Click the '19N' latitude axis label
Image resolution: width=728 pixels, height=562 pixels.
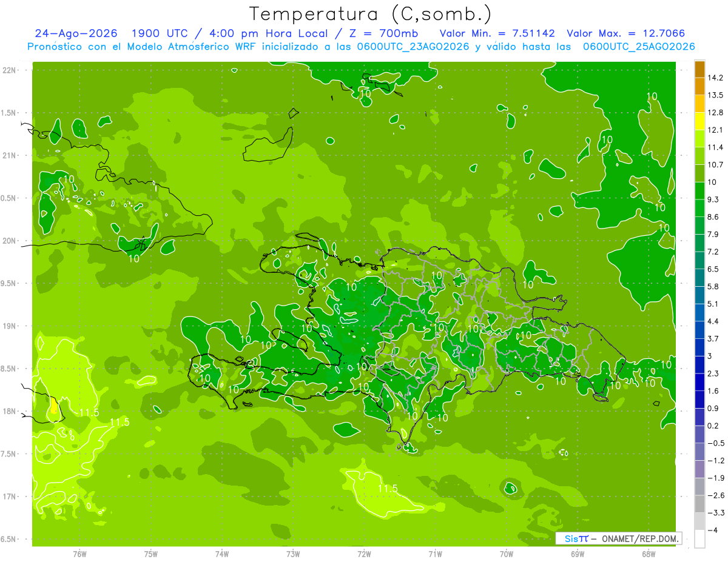(9, 326)
